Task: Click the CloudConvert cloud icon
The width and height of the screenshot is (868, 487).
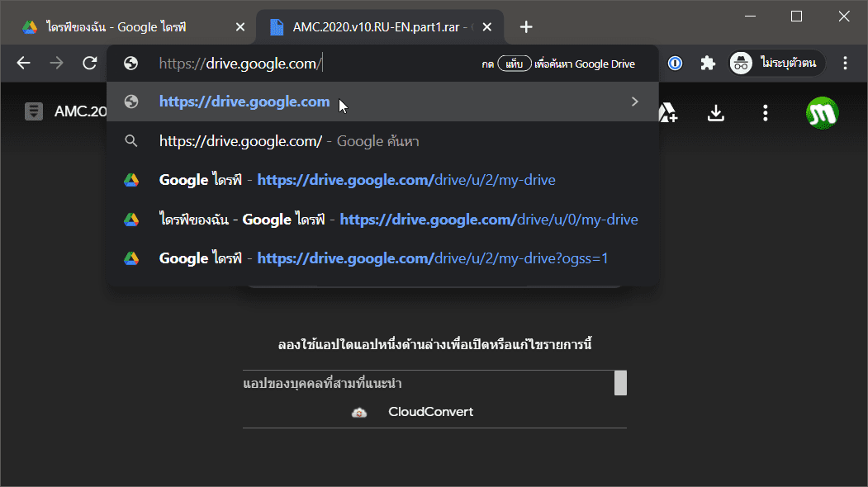Action: point(359,412)
